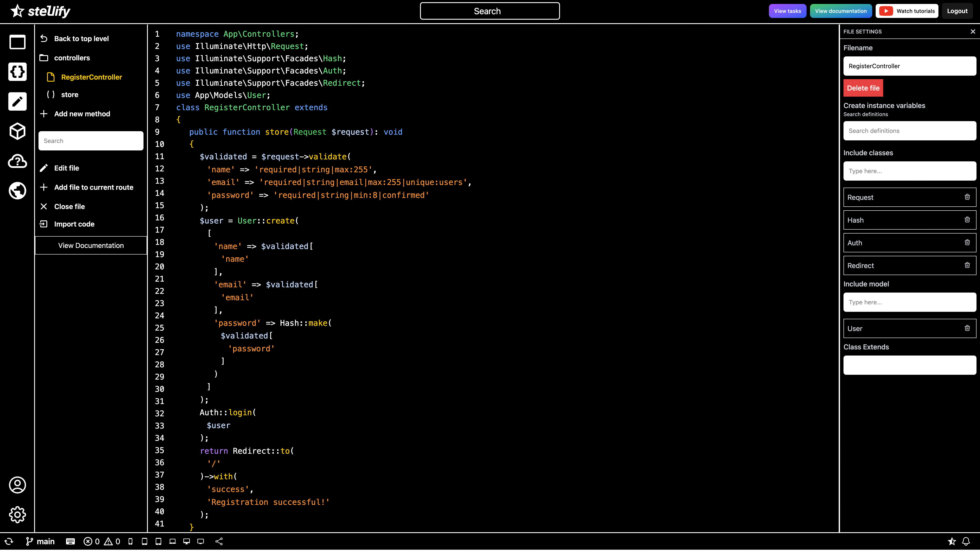
Task: Toggle the phone viewport preview
Action: [130, 541]
